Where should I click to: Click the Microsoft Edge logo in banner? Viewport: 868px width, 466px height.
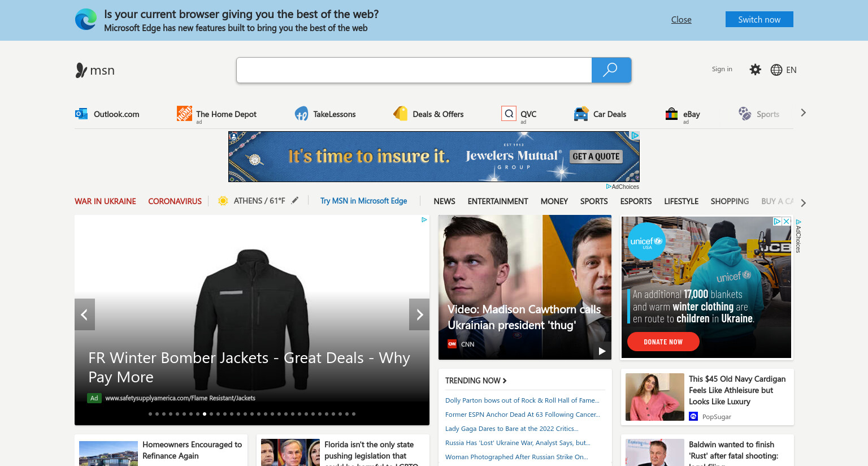[86, 20]
